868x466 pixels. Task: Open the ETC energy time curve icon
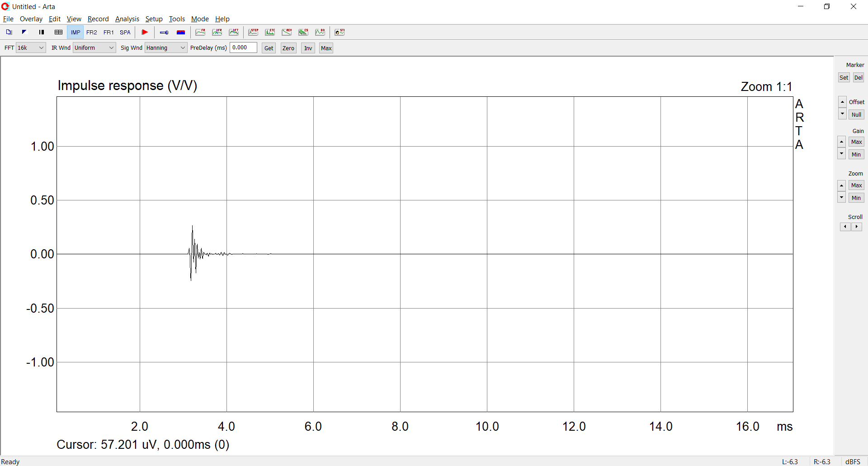[x=270, y=32]
